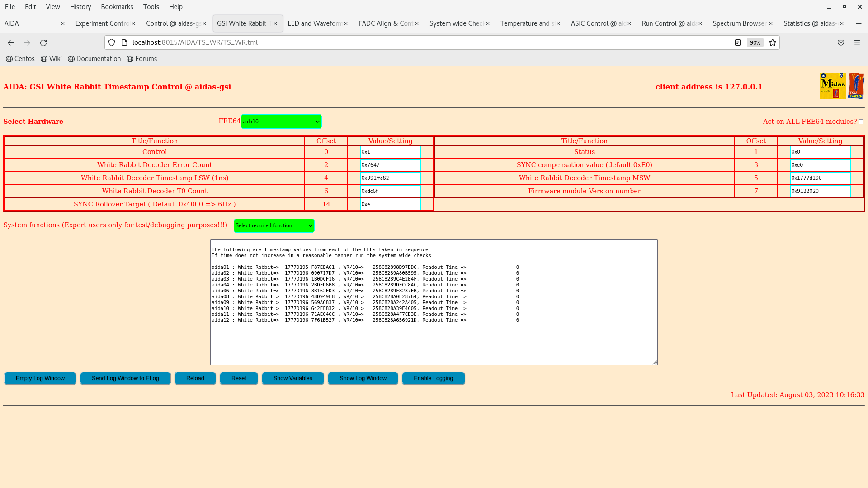Open the Bookmarks menu
Image resolution: width=868 pixels, height=488 pixels.
click(117, 7)
